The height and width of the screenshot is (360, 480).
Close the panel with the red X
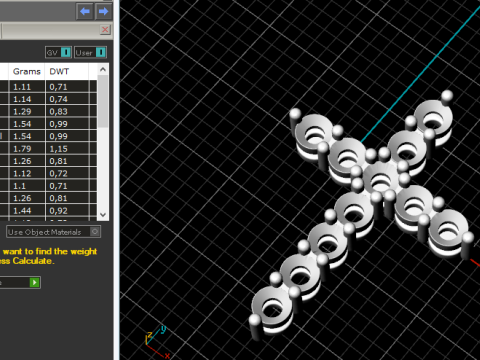[x=105, y=30]
